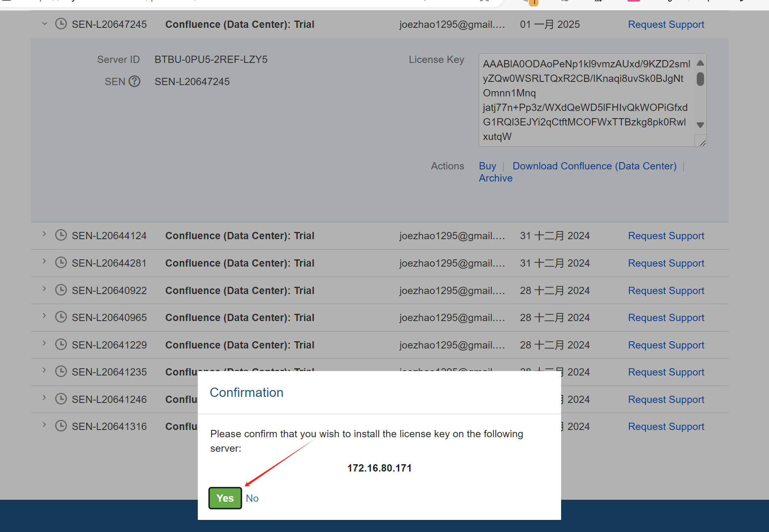This screenshot has width=769, height=532.
Task: Click inside the License Key text area
Action: [593, 100]
